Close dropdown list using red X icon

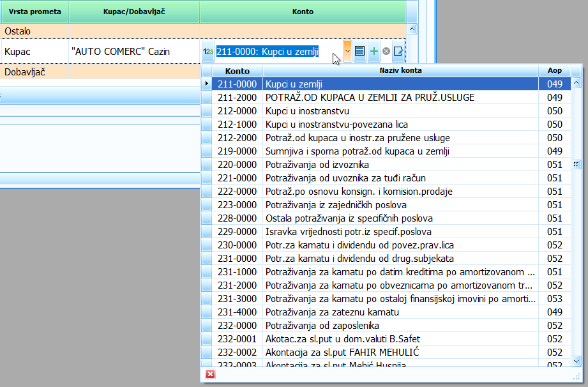click(x=210, y=374)
